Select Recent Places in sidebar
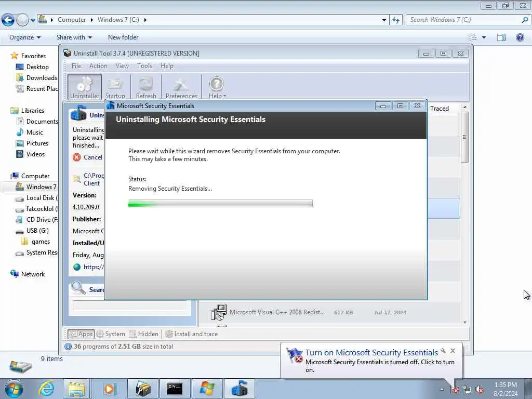Screen dimensions: 532x399 coord(37,88)
